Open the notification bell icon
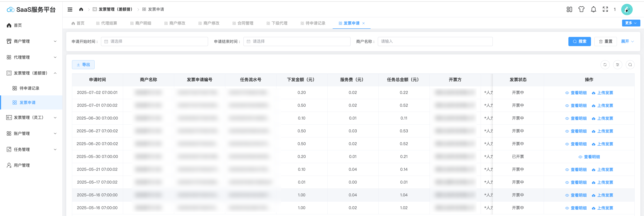 coord(593,10)
